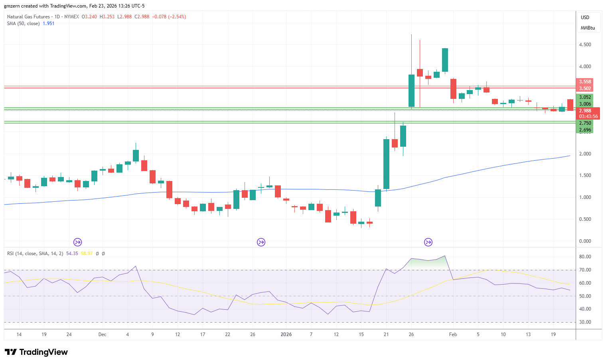
Task: Click the high value H3.253
Action: point(107,17)
